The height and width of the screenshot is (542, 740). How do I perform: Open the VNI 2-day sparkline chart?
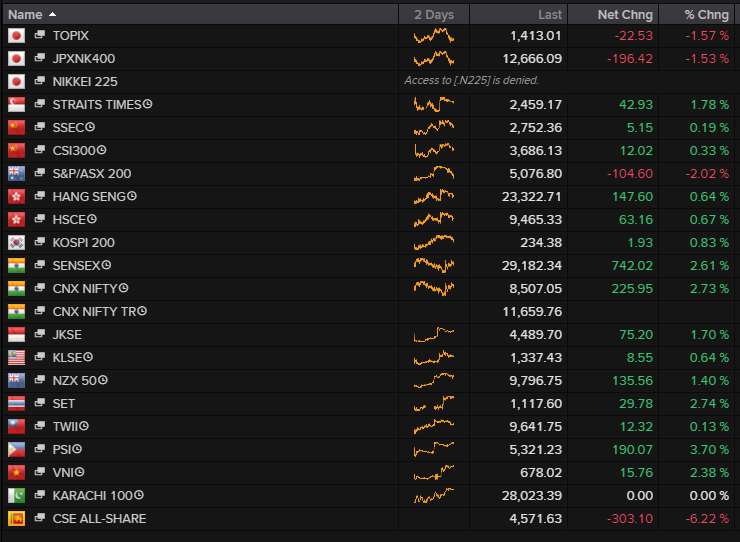tap(434, 473)
